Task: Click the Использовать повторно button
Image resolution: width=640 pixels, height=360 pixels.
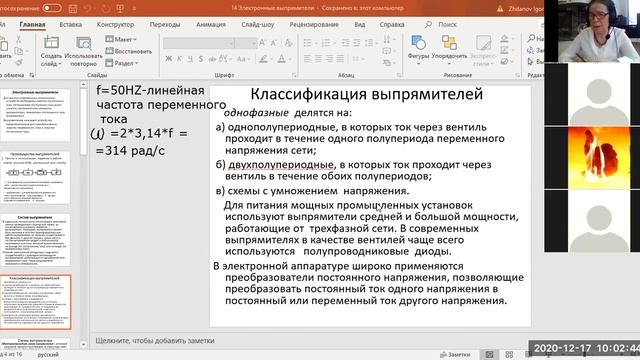Action: (84, 51)
